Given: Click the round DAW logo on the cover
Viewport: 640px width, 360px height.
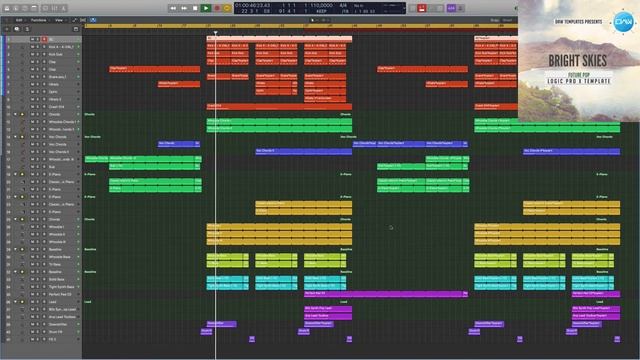Looking at the screenshot, I should [x=624, y=22].
